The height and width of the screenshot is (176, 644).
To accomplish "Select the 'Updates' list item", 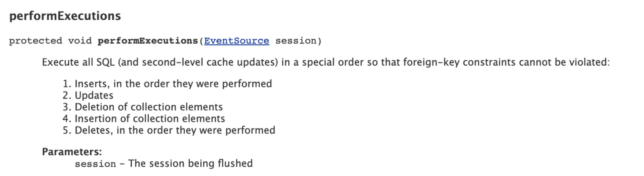I will tap(94, 95).
